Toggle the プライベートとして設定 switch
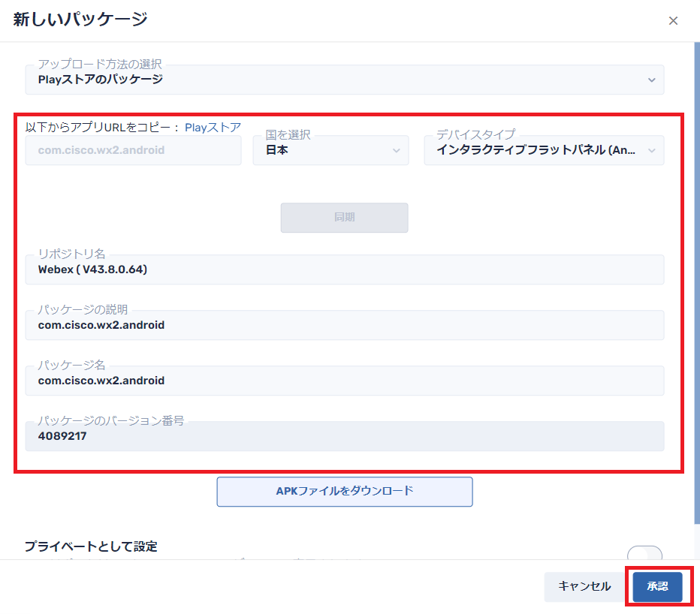 [x=644, y=553]
